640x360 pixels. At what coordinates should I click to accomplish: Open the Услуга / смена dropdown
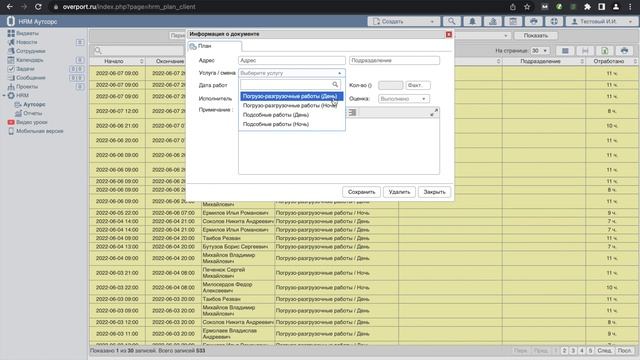pos(291,73)
